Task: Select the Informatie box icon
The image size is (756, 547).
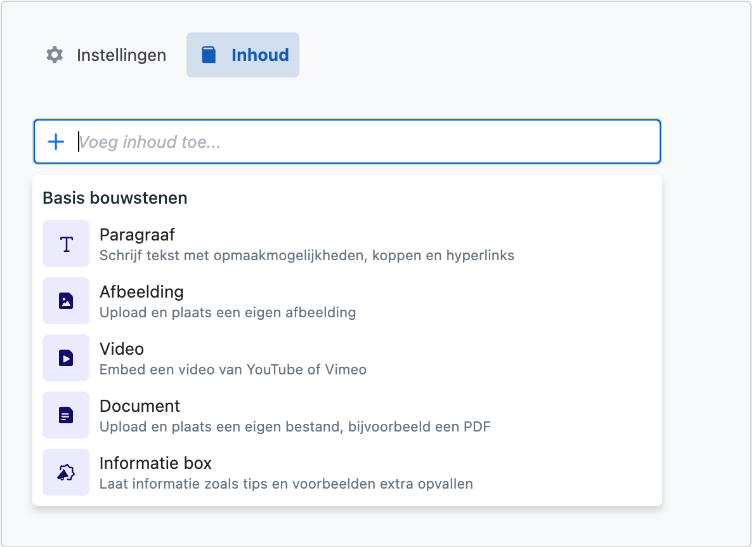Action: [x=66, y=472]
